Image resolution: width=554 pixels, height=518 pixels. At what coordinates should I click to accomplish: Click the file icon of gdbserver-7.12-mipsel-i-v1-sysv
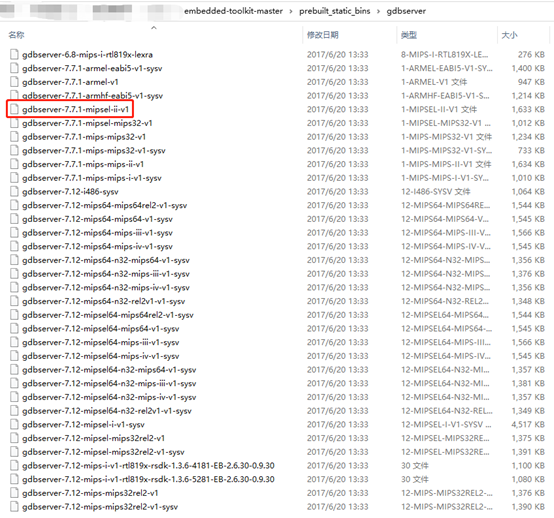[x=14, y=424]
